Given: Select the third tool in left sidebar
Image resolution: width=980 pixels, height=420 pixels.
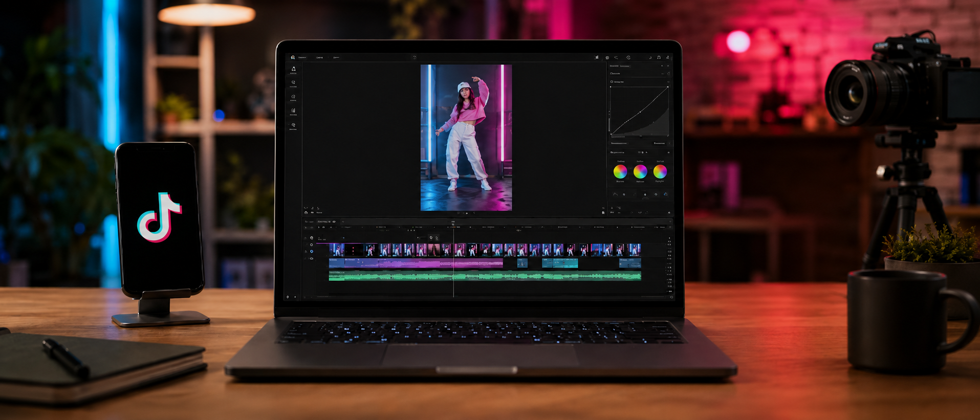Looking at the screenshot, I should pyautogui.click(x=293, y=97).
